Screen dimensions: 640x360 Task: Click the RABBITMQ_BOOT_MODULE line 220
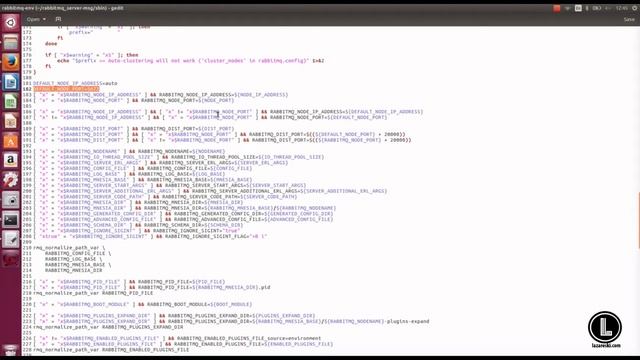142,304
